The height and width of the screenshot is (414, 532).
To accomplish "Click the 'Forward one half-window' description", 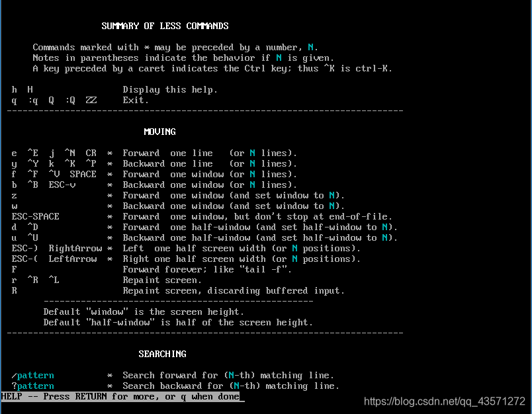I will pyautogui.click(x=260, y=228).
